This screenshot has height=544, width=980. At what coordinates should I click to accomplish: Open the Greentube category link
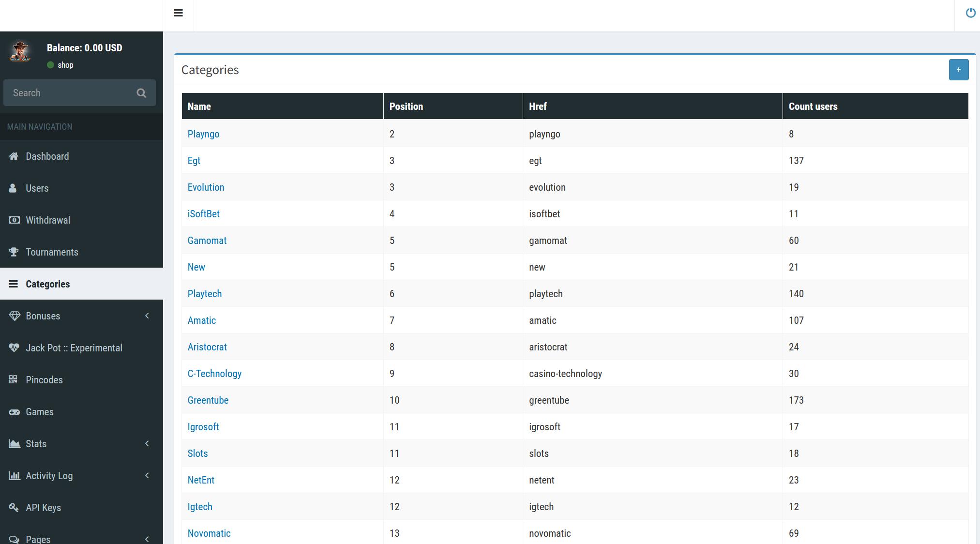pyautogui.click(x=208, y=400)
